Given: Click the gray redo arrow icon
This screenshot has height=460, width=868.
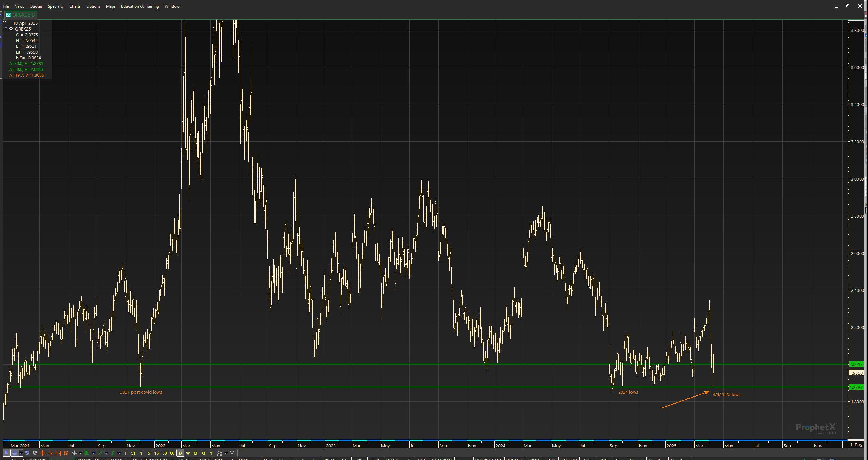Looking at the screenshot, I should click(x=35, y=453).
